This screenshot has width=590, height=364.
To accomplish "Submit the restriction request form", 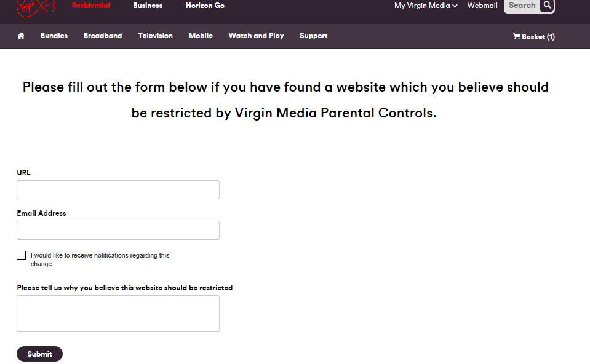I will [39, 354].
